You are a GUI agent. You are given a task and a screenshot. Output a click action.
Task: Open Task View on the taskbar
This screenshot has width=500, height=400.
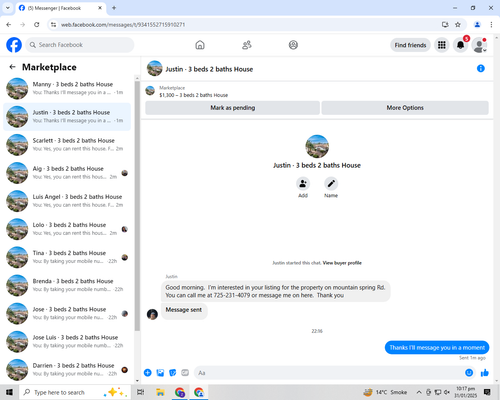click(141, 392)
